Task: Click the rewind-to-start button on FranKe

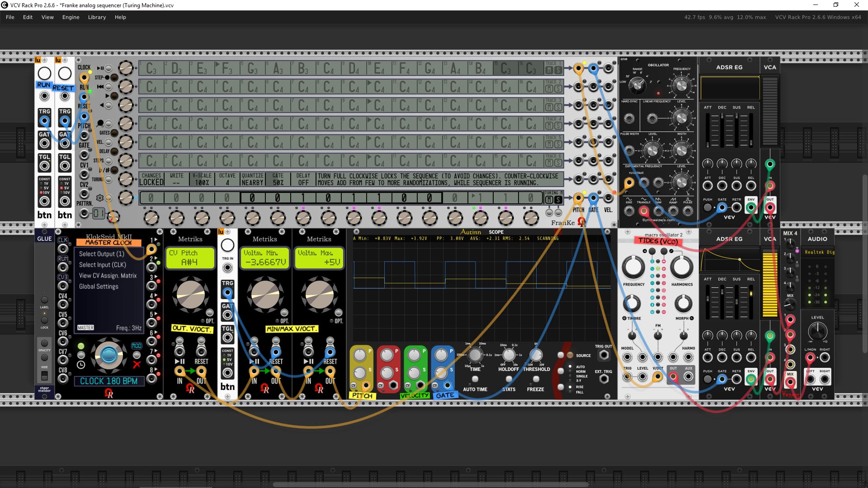Action: [108, 87]
